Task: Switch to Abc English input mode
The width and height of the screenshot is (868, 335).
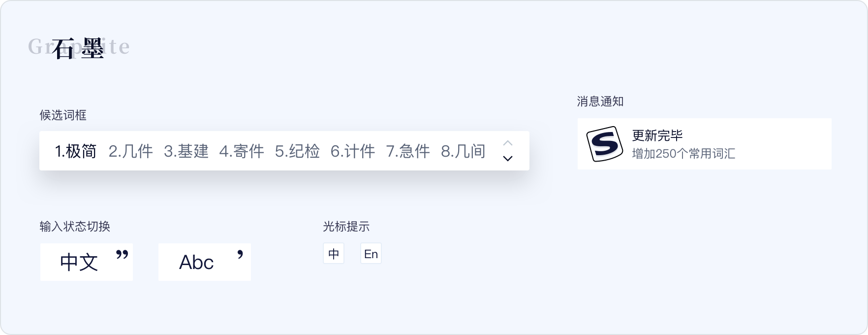Action: point(205,262)
